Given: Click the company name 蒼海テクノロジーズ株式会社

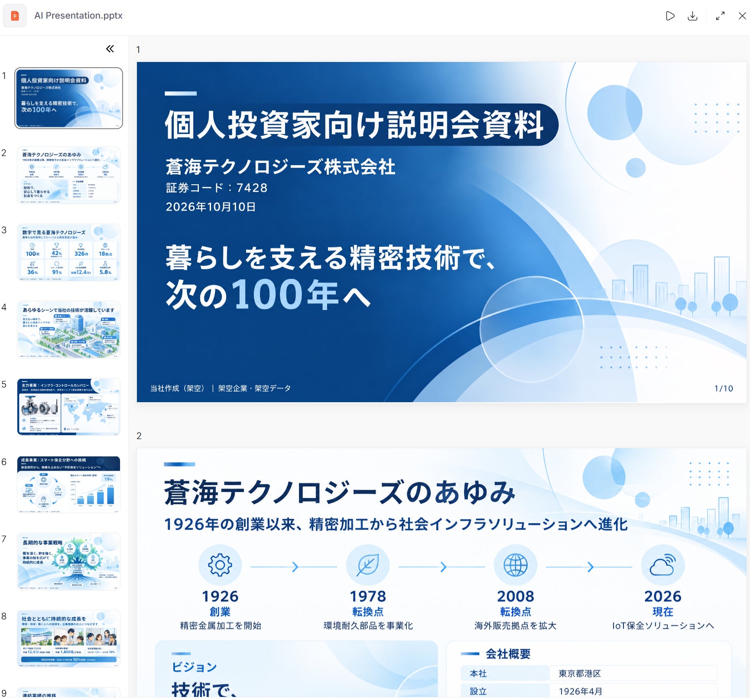Looking at the screenshot, I should pos(280,167).
